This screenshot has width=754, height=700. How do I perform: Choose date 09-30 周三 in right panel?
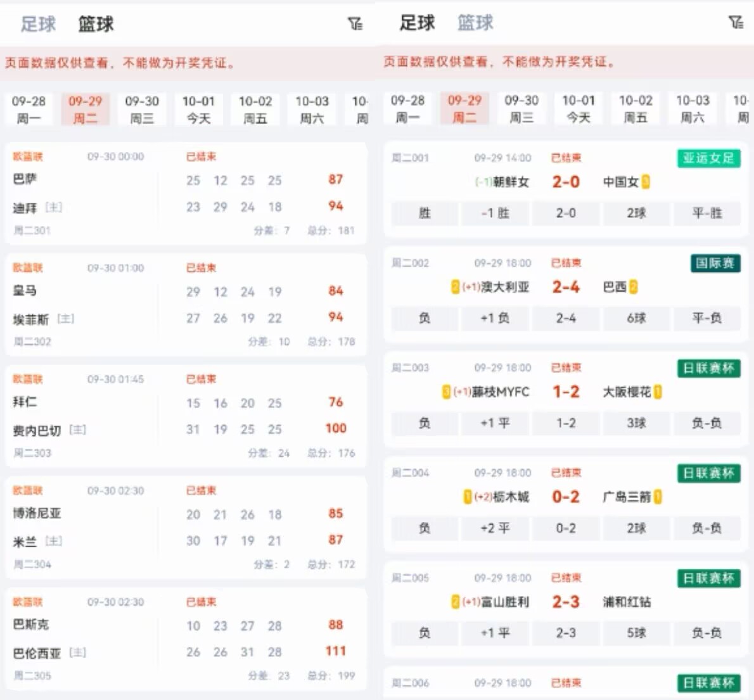[x=521, y=109]
